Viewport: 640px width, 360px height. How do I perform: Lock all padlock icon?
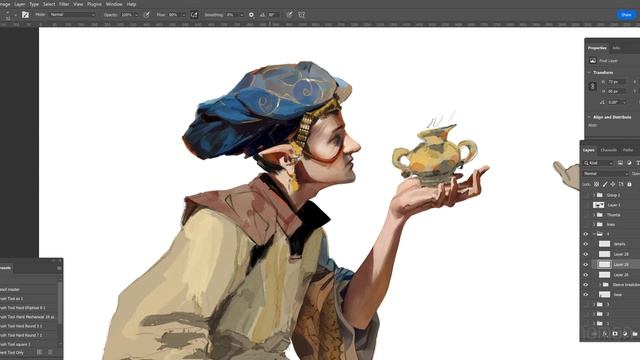click(x=629, y=184)
